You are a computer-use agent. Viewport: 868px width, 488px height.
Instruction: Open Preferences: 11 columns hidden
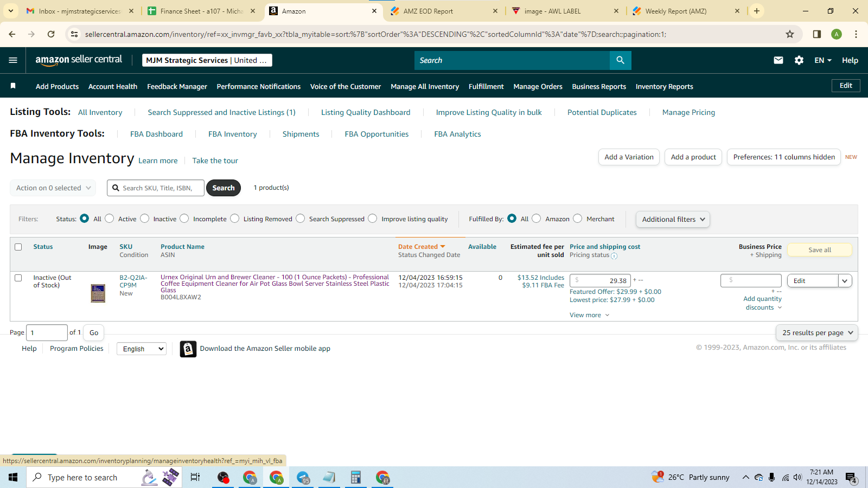784,157
